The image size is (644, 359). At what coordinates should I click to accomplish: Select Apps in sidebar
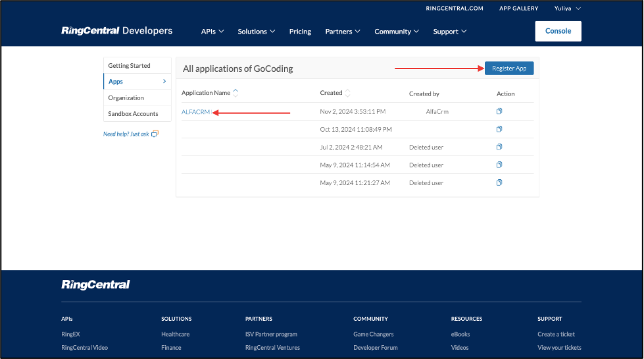(x=137, y=82)
